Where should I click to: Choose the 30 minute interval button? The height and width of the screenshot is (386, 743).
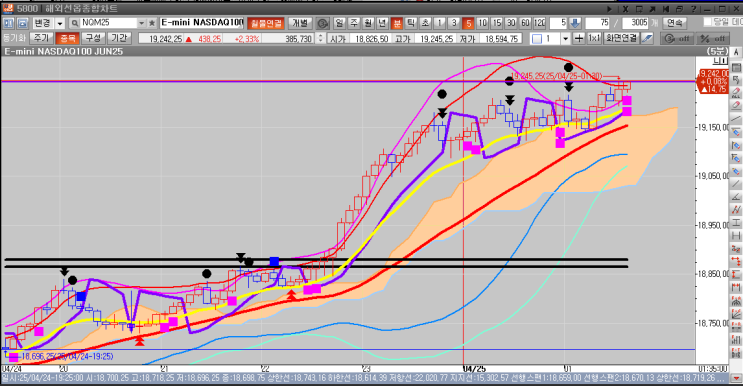click(511, 23)
